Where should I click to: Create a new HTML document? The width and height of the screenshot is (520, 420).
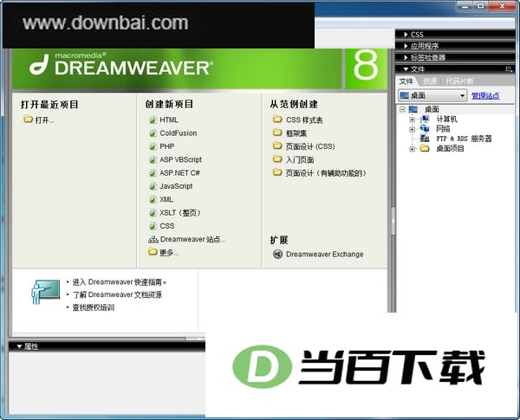[169, 120]
